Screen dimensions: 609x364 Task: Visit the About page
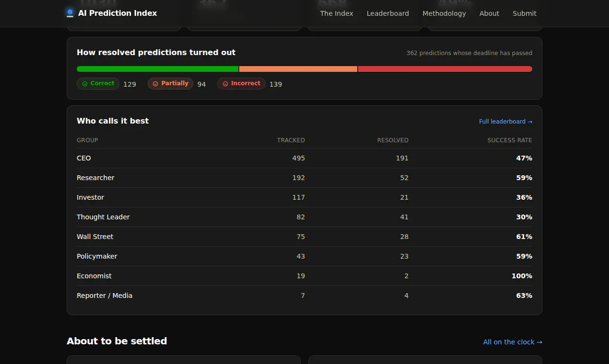pos(489,13)
